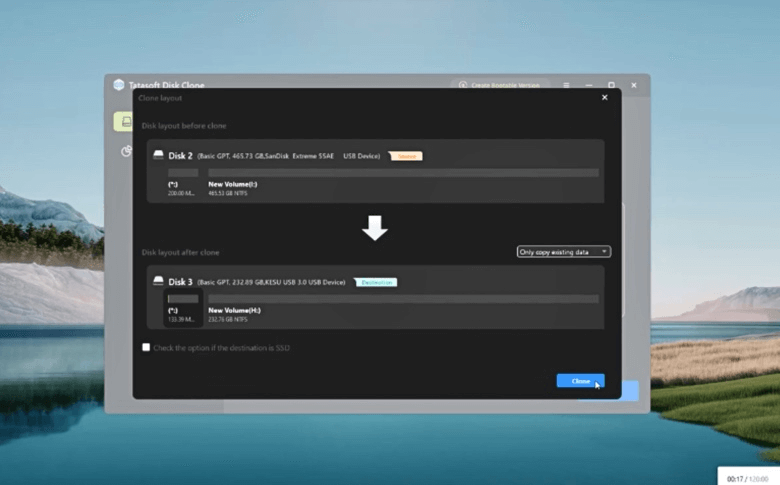Start cloning with the blue Clone button
780x485 pixels.
pos(581,381)
